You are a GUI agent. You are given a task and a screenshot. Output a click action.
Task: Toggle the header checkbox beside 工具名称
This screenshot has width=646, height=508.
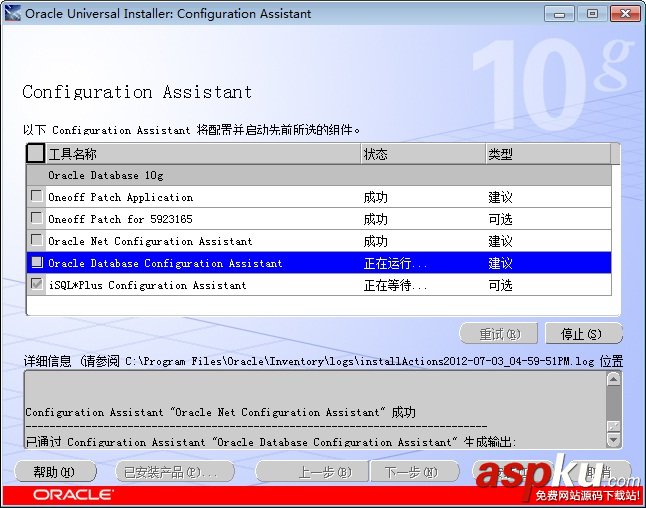pos(35,153)
